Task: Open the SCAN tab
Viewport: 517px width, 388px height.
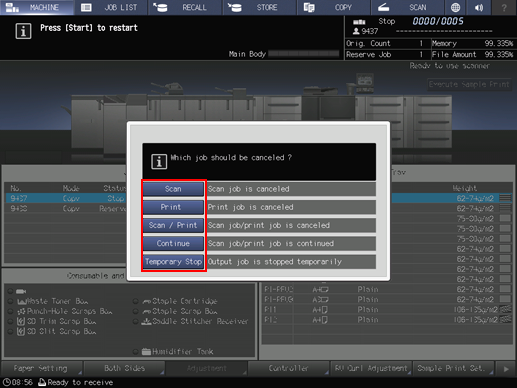Action: 409,7
